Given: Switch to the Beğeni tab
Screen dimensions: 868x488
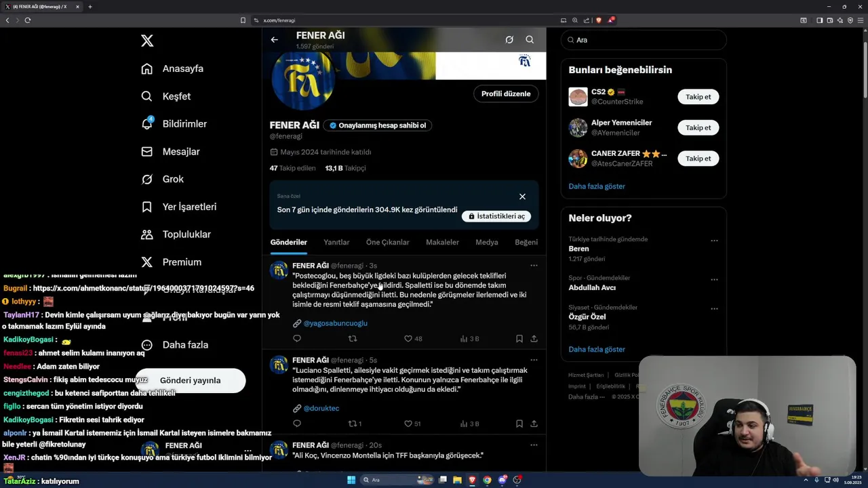Looking at the screenshot, I should coord(526,243).
